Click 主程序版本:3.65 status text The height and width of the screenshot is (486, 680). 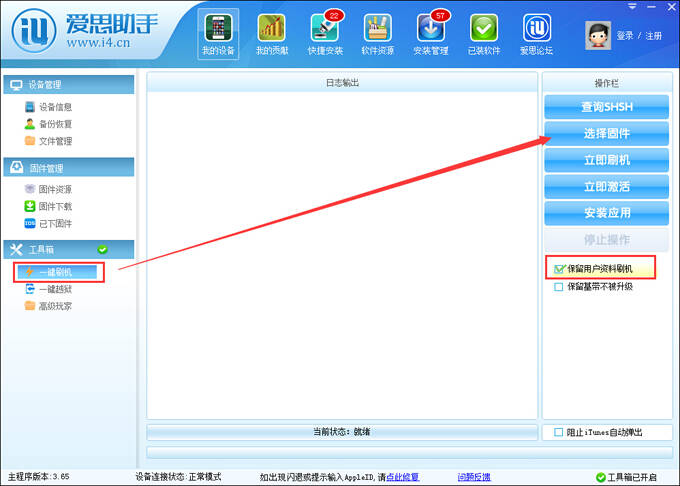click(x=39, y=476)
